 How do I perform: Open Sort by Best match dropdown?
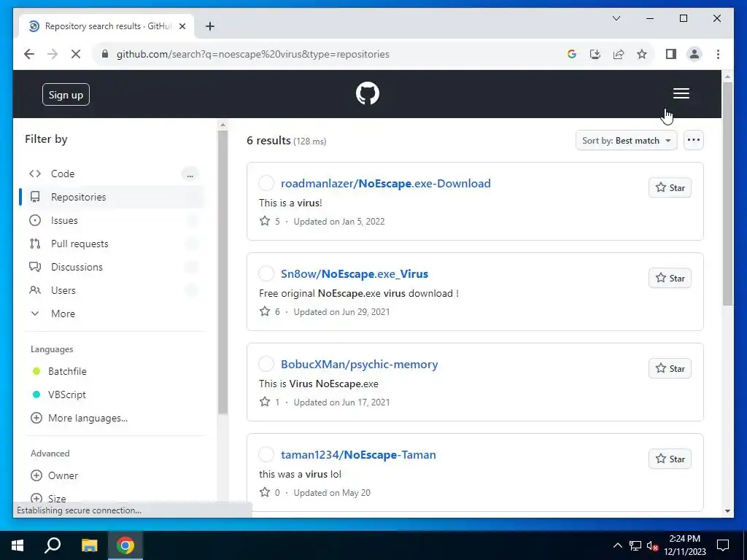point(626,141)
